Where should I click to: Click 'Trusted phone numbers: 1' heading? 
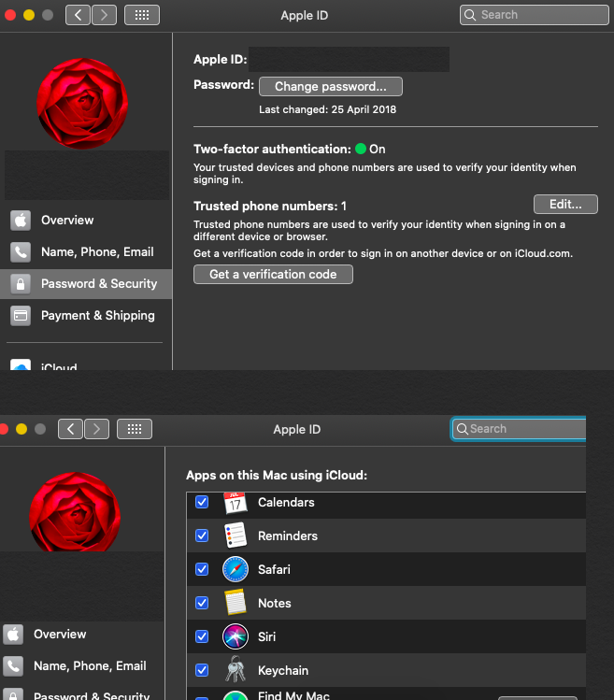[270, 206]
